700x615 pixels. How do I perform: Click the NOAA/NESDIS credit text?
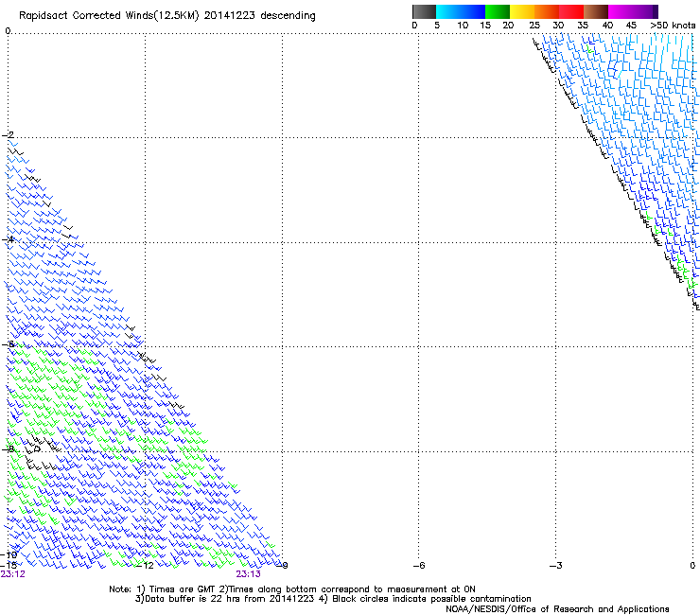coord(557,609)
